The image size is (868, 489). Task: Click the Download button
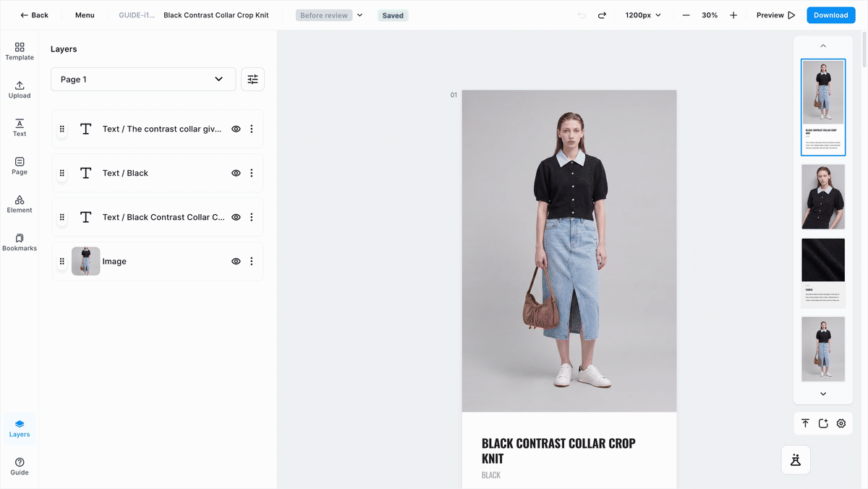pos(831,15)
